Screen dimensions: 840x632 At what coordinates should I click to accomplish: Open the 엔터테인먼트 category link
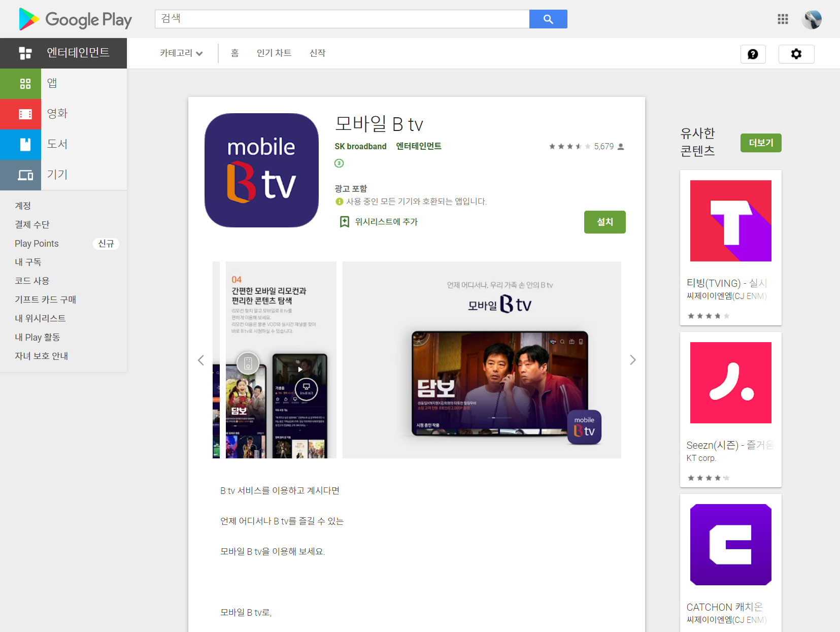[419, 146]
